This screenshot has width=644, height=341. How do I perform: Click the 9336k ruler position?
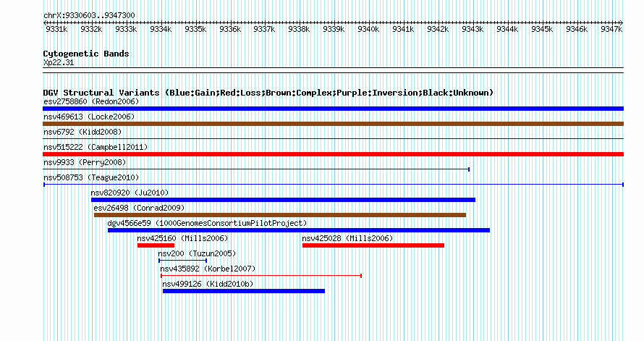click(x=230, y=29)
